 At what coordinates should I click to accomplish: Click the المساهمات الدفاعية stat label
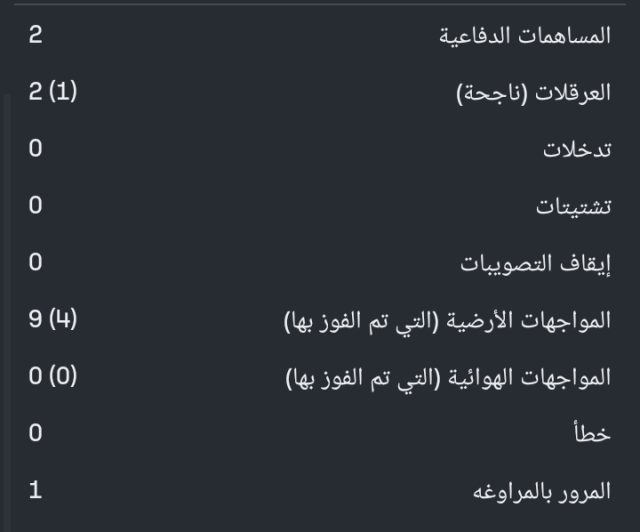click(525, 36)
